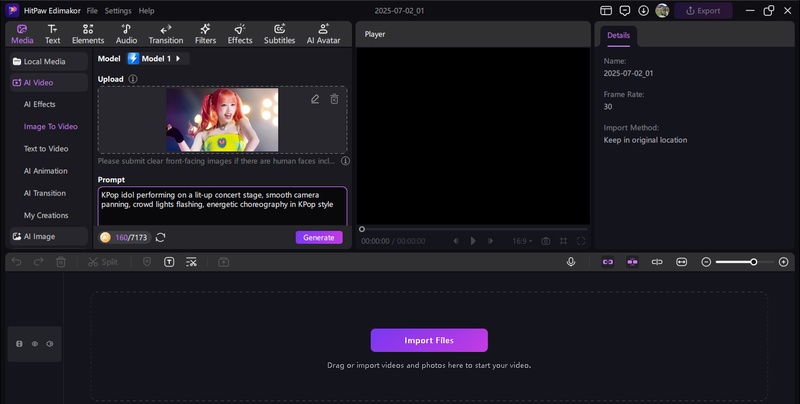Click the crop icon in Player
This screenshot has height=404, width=800.
563,241
